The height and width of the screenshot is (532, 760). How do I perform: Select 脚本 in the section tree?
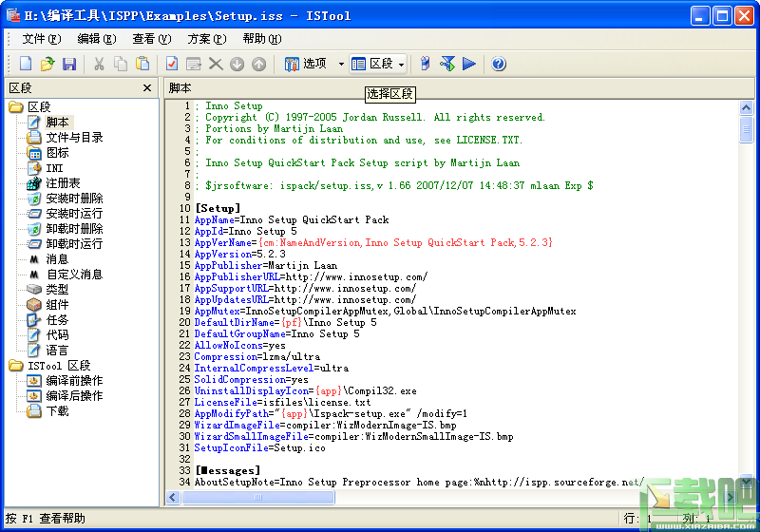[x=57, y=123]
